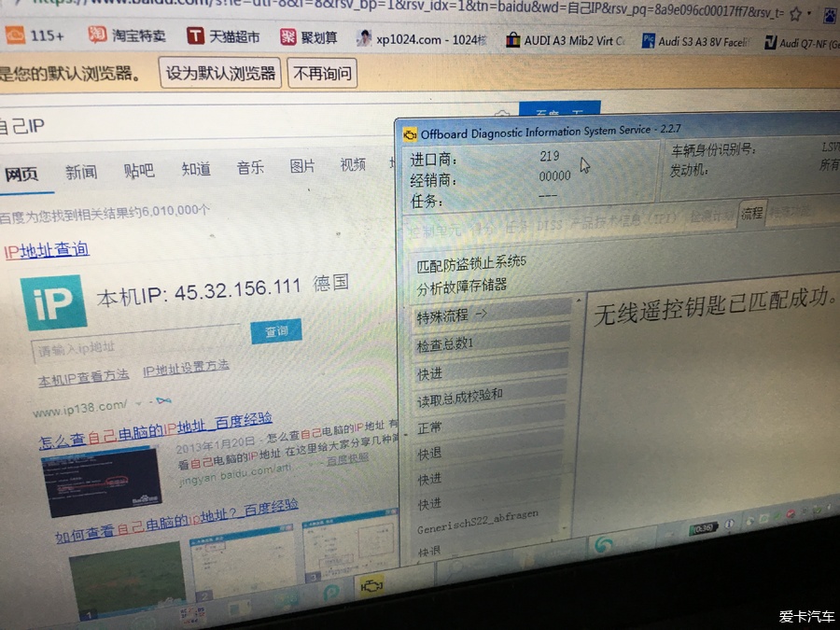The width and height of the screenshot is (840, 630).
Task: Open the Audi S3 A3 8V Facelift bookmark
Action: click(696, 41)
